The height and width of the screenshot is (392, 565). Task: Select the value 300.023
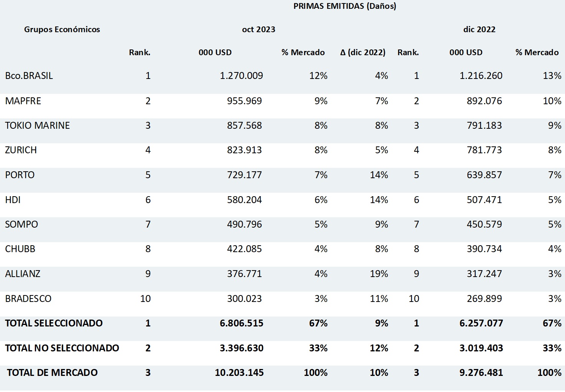[245, 299]
